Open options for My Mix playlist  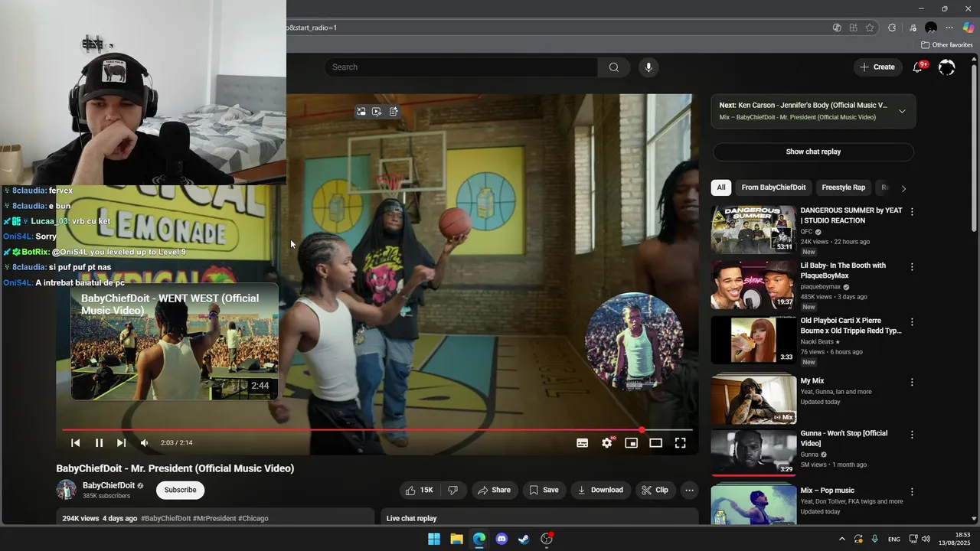pyautogui.click(x=911, y=382)
